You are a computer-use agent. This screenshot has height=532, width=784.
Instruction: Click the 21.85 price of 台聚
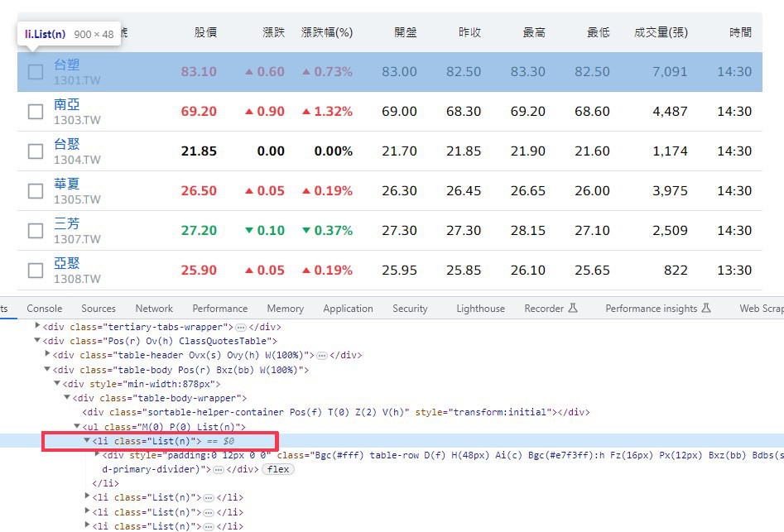tap(199, 151)
